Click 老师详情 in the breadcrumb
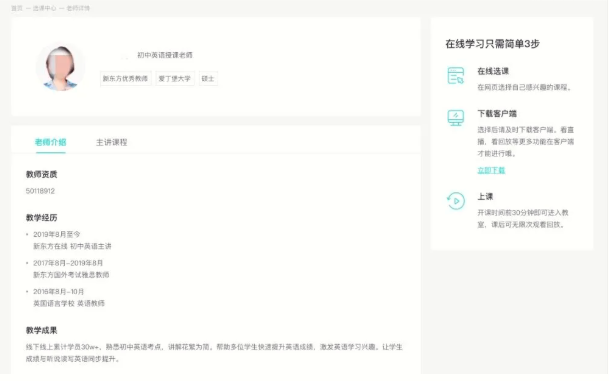The height and width of the screenshot is (381, 609). point(78,8)
